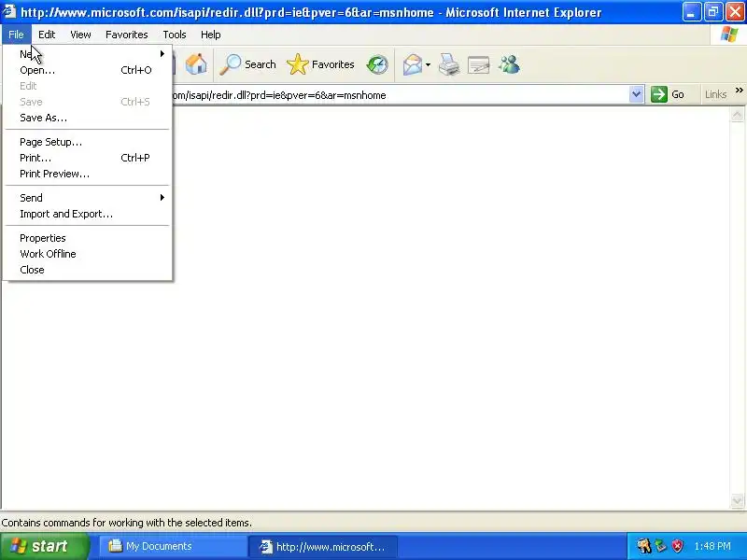Restore down the Internet Explorer window
This screenshot has height=560, width=747.
(x=713, y=12)
